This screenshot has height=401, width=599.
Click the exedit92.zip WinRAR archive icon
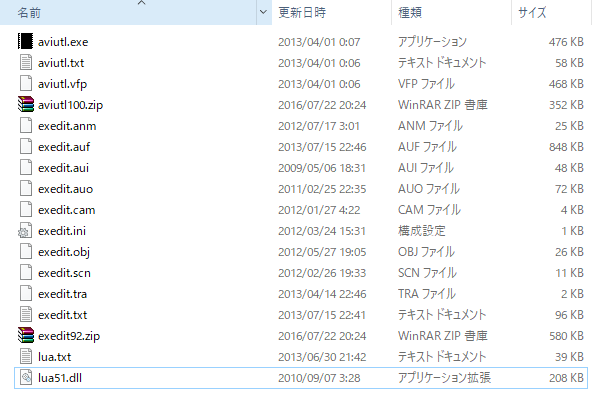click(26, 335)
